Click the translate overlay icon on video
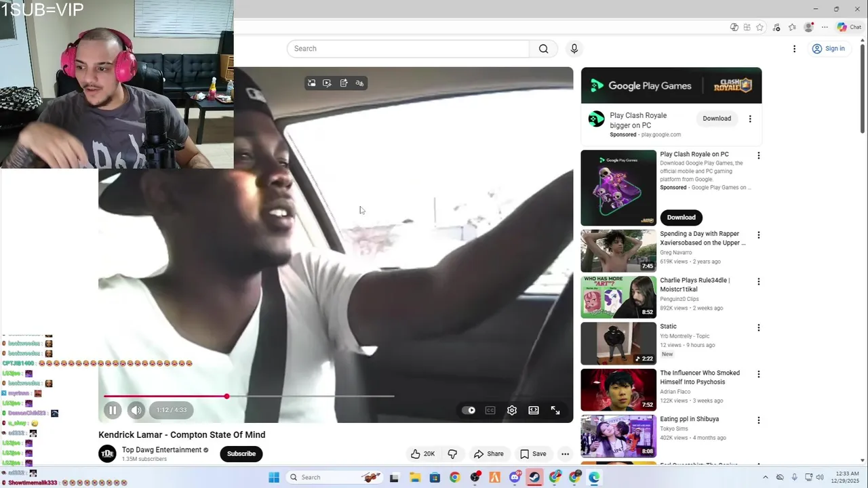Viewport: 868px width, 488px height. [359, 83]
